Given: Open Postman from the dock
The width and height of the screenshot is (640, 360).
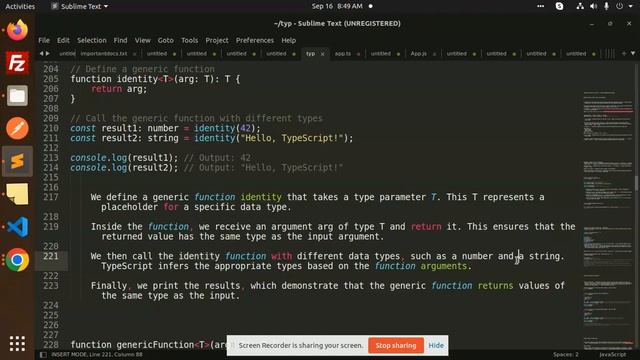Looking at the screenshot, I should click(x=17, y=129).
